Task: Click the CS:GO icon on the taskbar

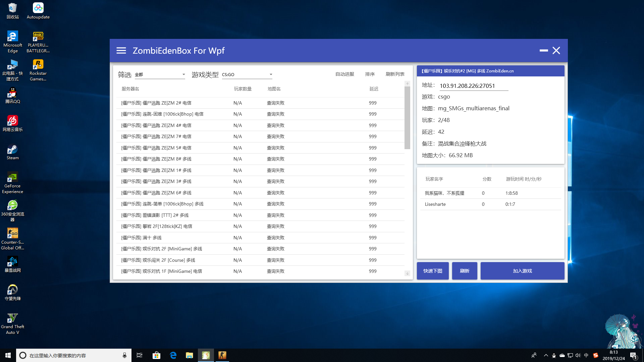Action: 222,355
